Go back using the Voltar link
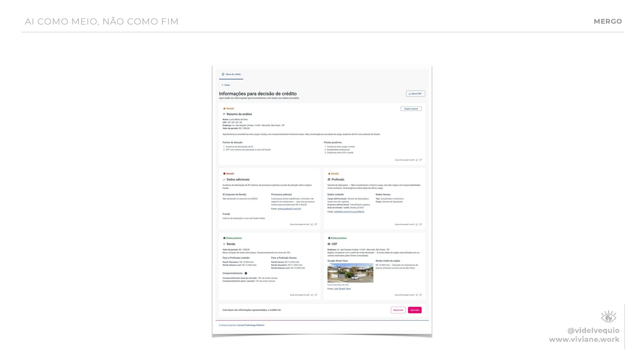 click(x=226, y=85)
